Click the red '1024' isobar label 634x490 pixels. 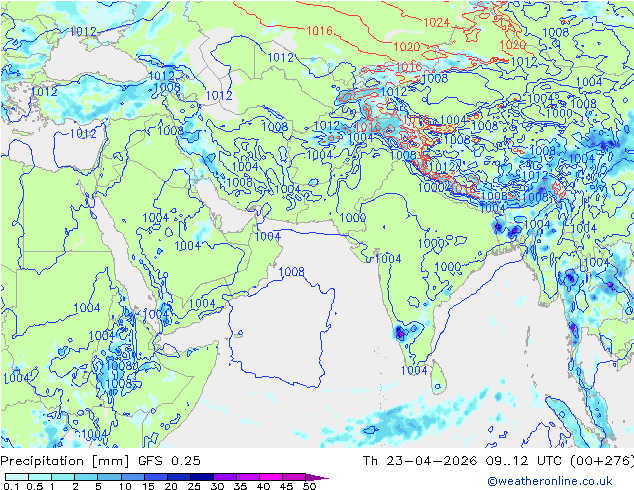click(x=437, y=23)
